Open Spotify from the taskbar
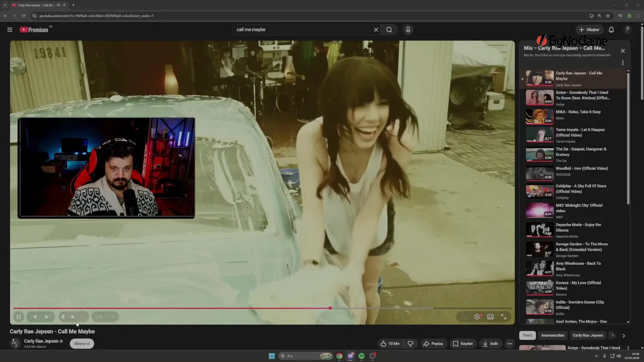644x362 pixels. (x=361, y=356)
